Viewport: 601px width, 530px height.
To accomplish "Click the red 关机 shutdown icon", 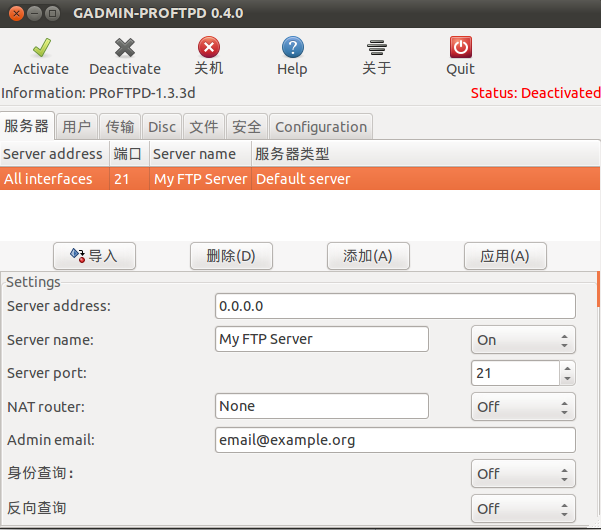I will 209,47.
